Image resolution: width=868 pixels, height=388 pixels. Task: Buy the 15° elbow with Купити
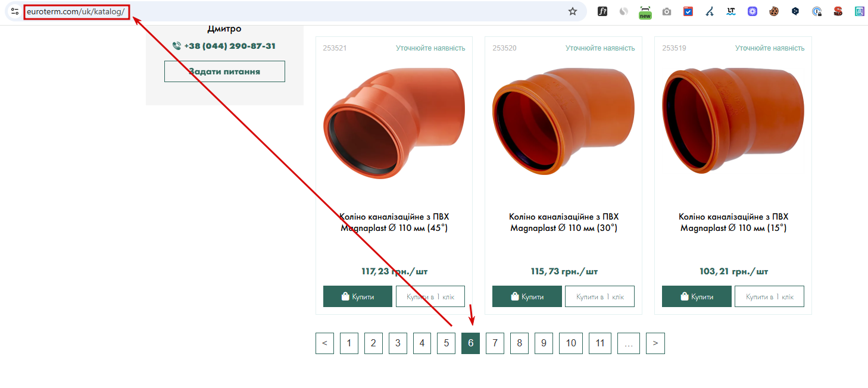[x=697, y=296]
